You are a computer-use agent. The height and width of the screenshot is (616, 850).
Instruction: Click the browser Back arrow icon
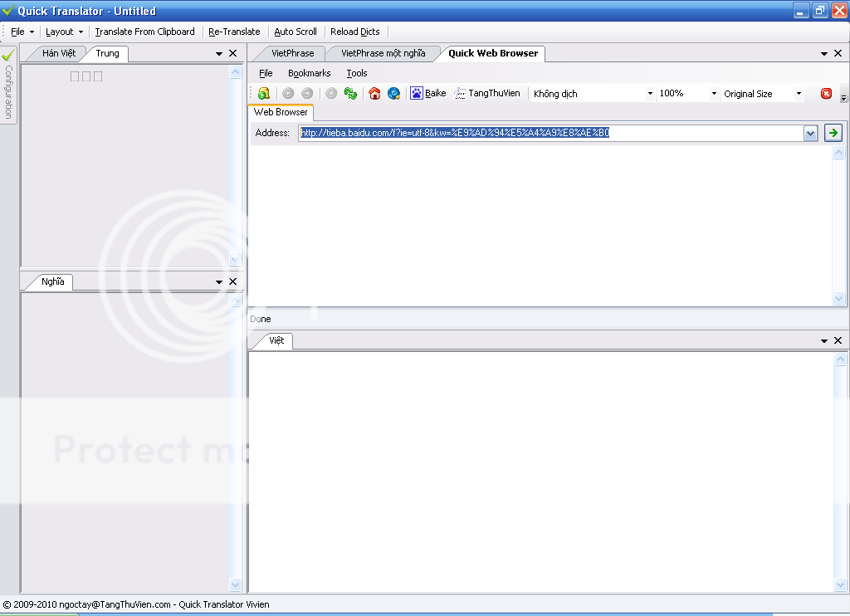(288, 94)
